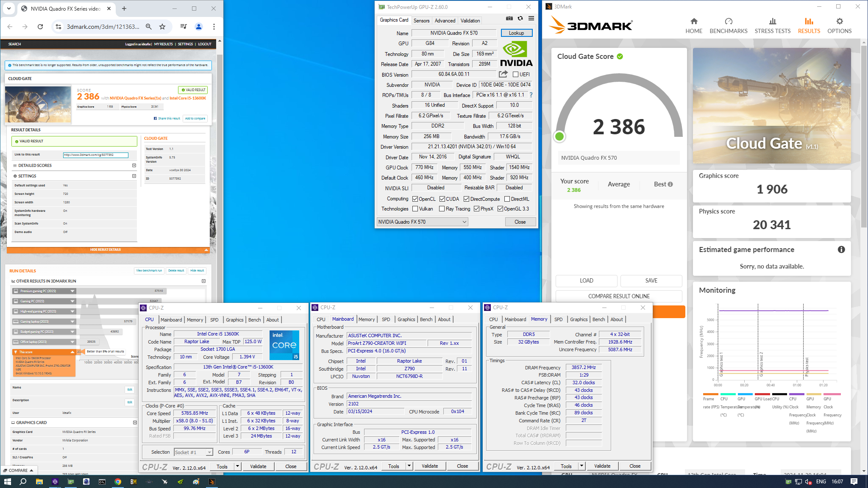Open the Tools dropdown arrow in CPU-Z Memory window
This screenshot has height=488, width=868.
pyautogui.click(x=581, y=466)
